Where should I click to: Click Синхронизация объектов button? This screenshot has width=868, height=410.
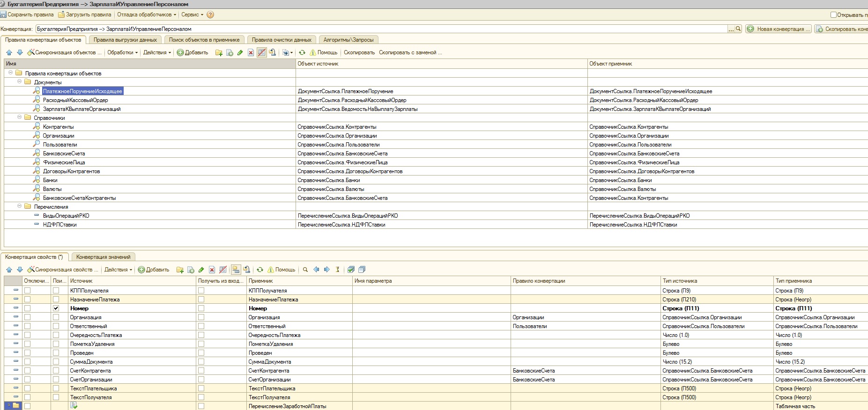65,52
